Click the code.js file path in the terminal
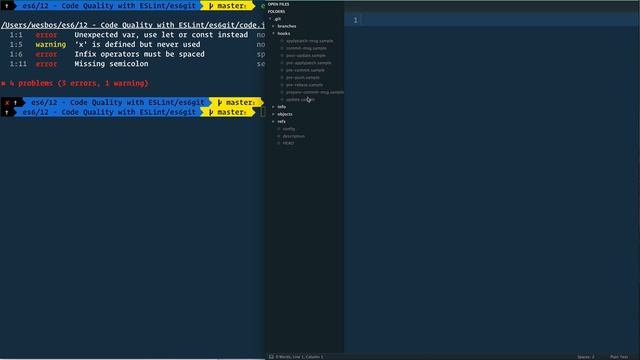This screenshot has height=360, width=640. point(133,25)
